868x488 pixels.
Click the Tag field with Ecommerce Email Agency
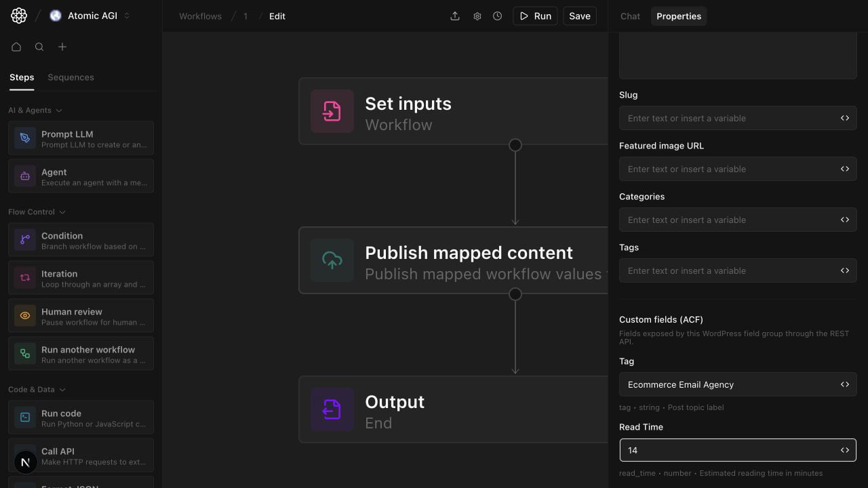click(x=738, y=384)
